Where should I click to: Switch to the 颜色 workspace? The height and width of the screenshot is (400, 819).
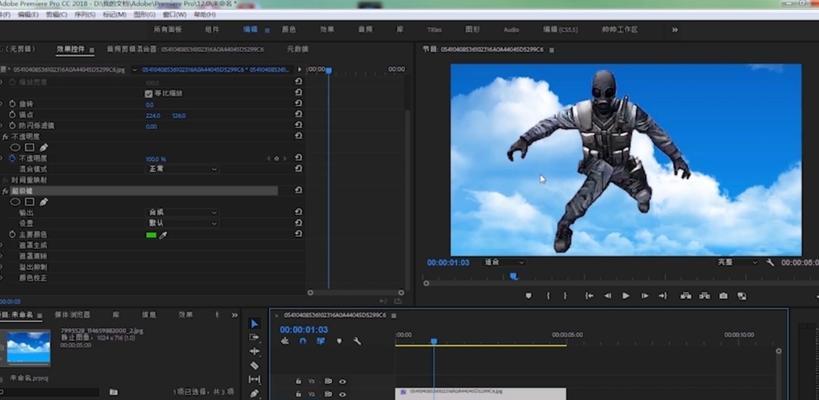[x=289, y=30]
